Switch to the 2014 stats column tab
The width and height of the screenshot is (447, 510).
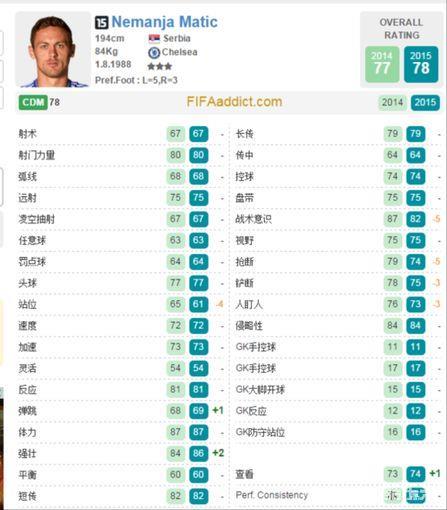click(x=392, y=102)
